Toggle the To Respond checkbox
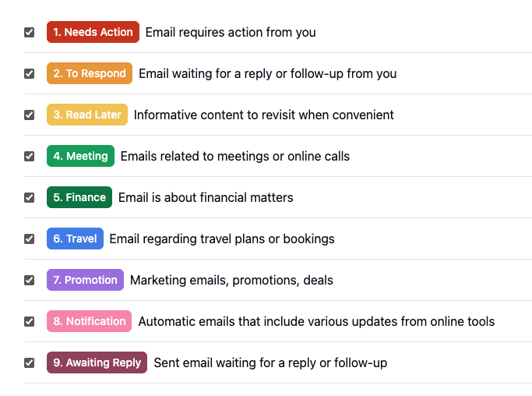This screenshot has width=532, height=396. click(x=29, y=74)
